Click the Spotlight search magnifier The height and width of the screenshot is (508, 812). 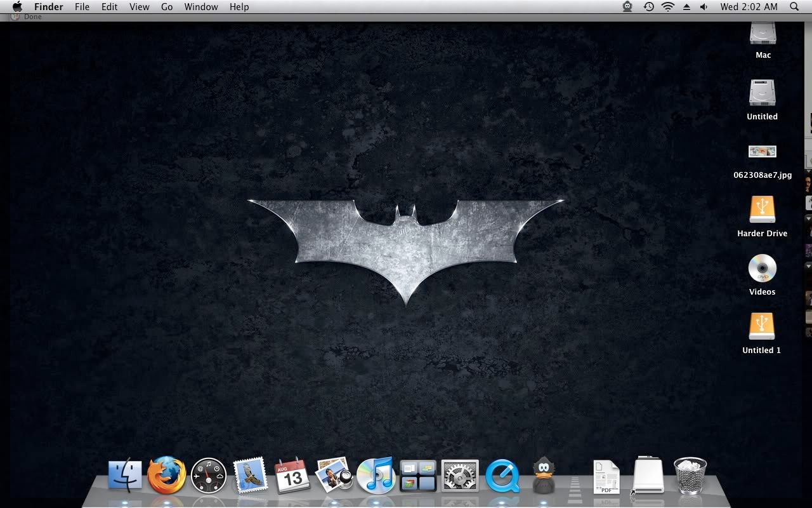(794, 7)
